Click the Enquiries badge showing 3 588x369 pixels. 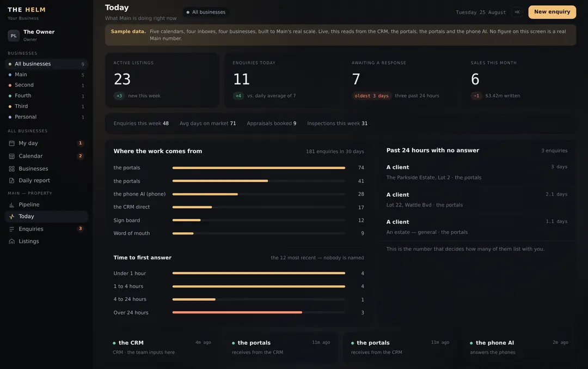tap(80, 228)
